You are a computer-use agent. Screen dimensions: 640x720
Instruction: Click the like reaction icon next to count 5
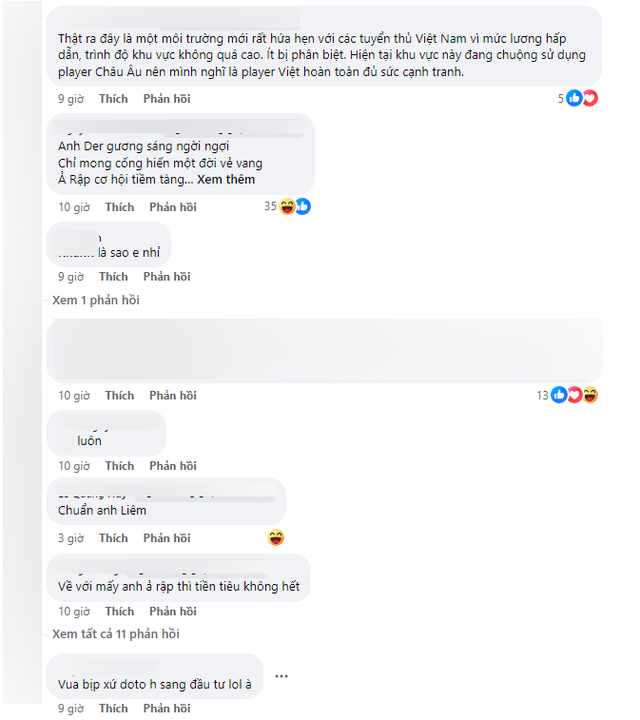[575, 98]
